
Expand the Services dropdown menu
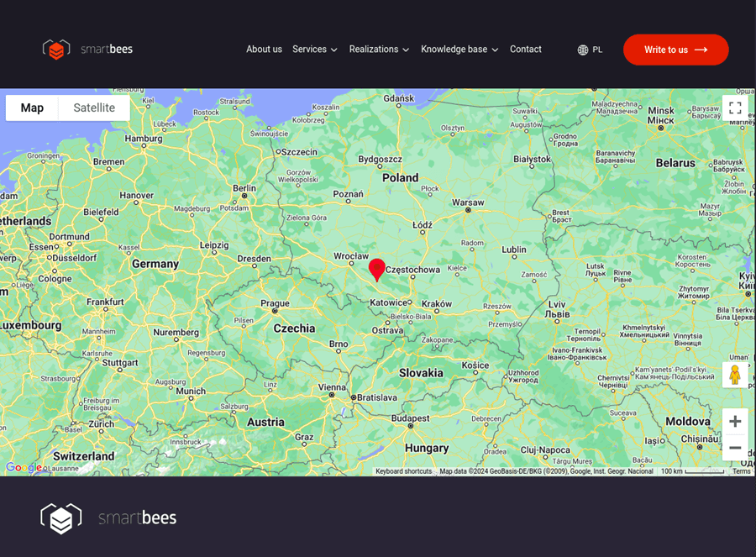(x=315, y=50)
